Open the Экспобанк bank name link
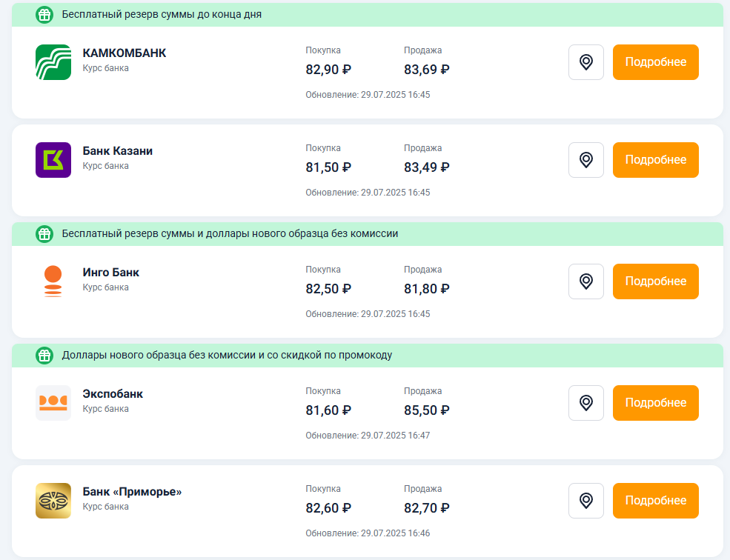730x560 pixels. [x=113, y=394]
